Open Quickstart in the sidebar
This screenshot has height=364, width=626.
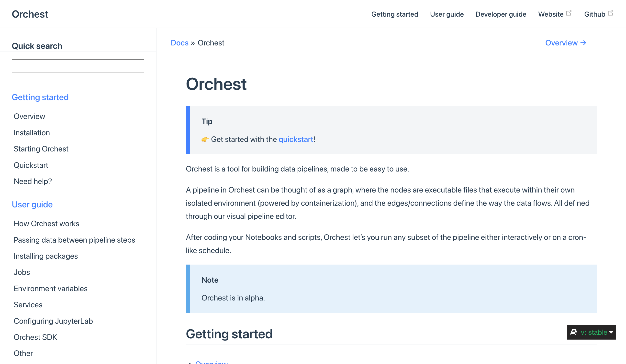point(31,165)
